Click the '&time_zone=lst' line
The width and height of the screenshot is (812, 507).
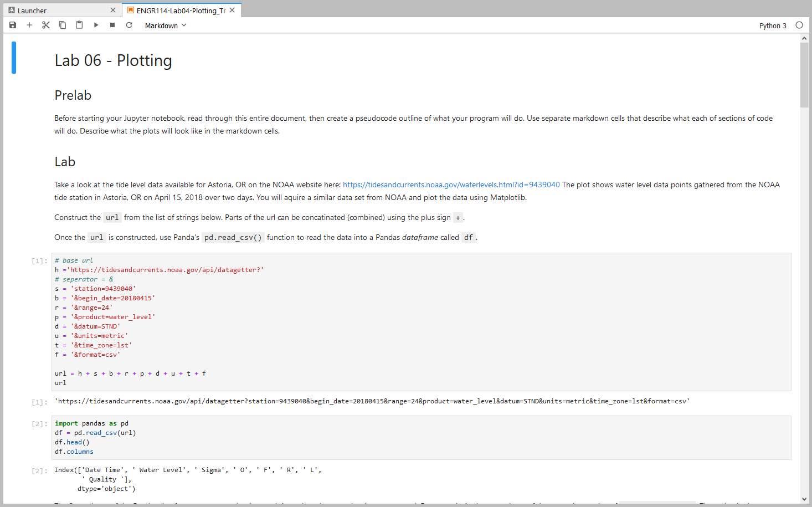[x=93, y=345]
